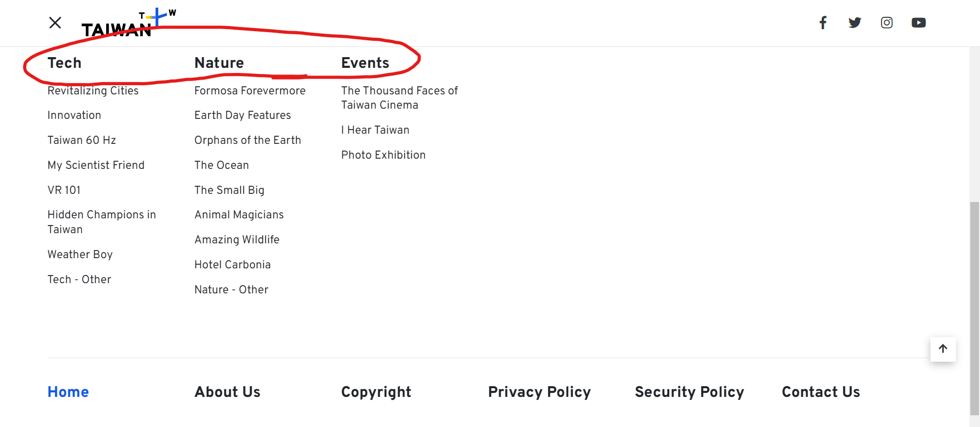Go to Taiwan 60 Hz

pos(82,140)
